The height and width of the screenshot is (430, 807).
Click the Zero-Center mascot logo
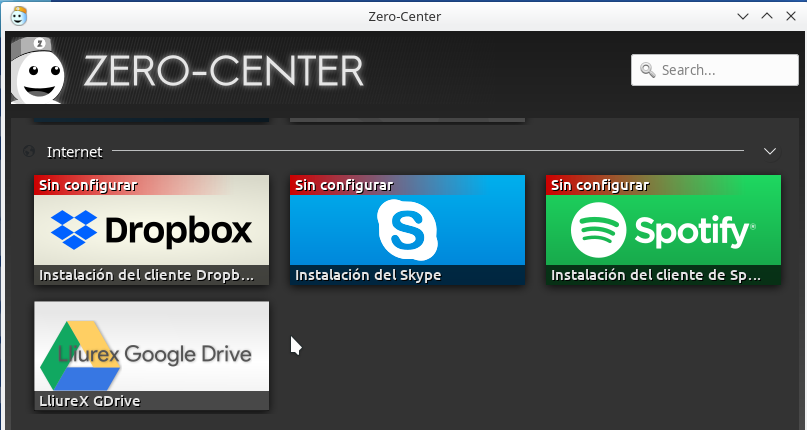coord(39,70)
